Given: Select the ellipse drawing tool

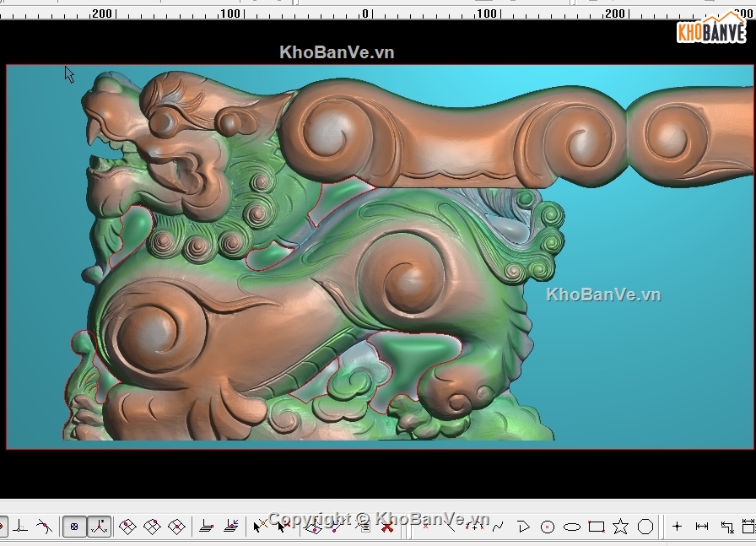Looking at the screenshot, I should 572,527.
